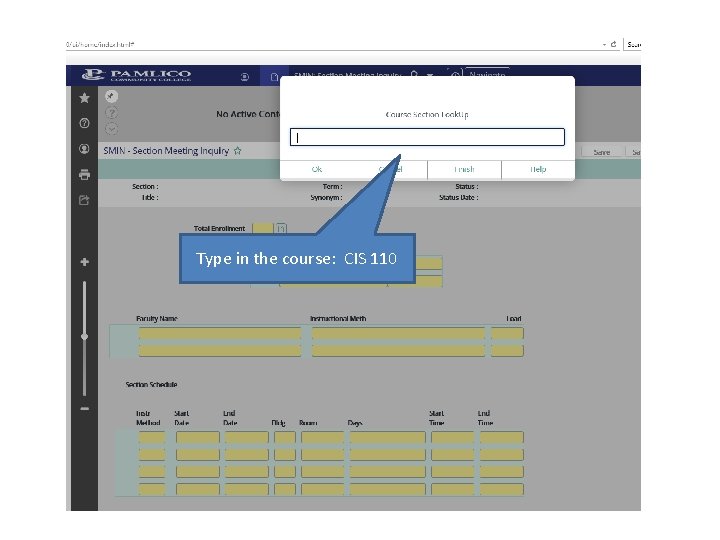Click the Navigate button in header
Screen dimensions: 720x540
[487, 73]
